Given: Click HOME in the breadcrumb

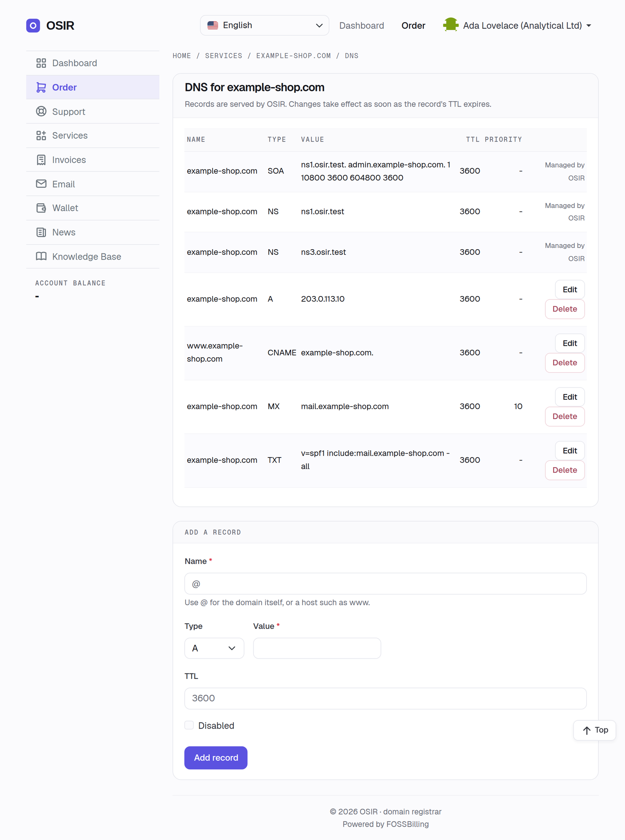Looking at the screenshot, I should 182,56.
